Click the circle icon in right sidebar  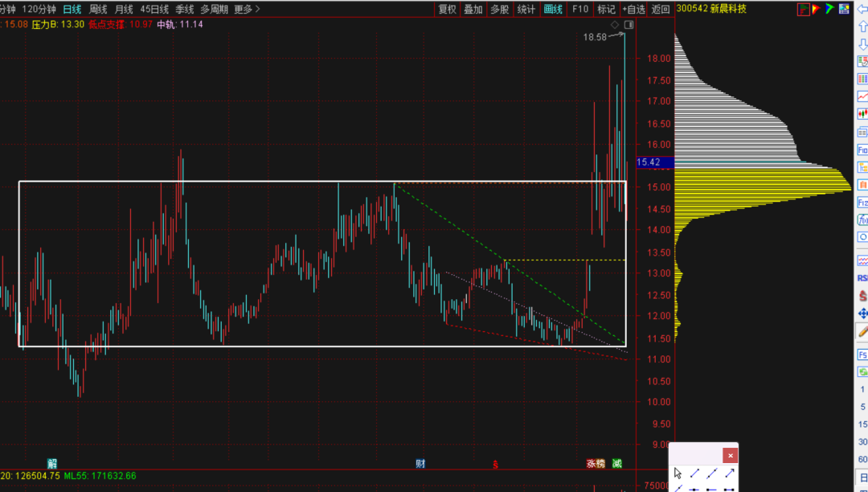tap(862, 237)
